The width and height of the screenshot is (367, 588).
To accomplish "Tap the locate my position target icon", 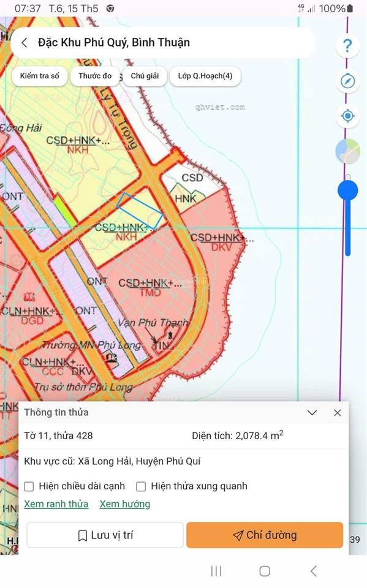I will point(347,116).
